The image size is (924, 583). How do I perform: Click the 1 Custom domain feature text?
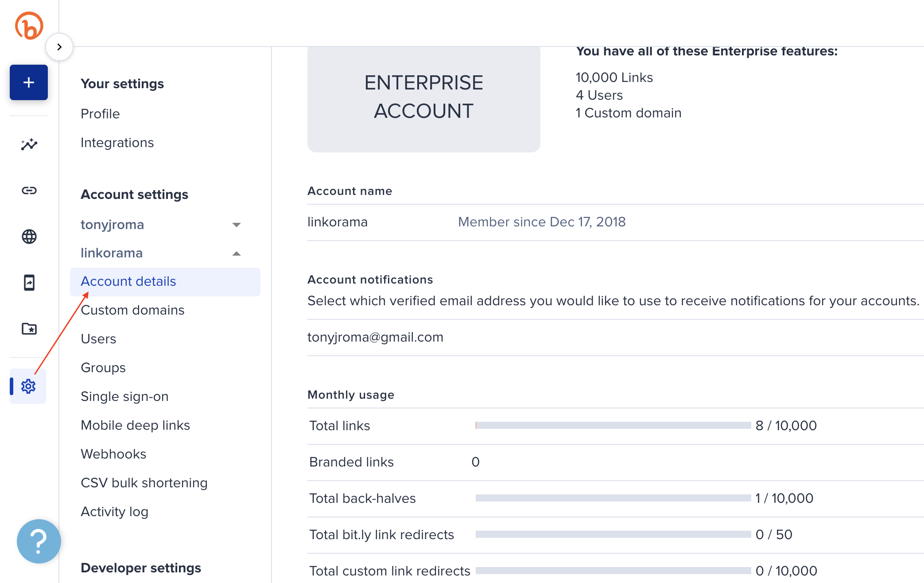(x=629, y=113)
